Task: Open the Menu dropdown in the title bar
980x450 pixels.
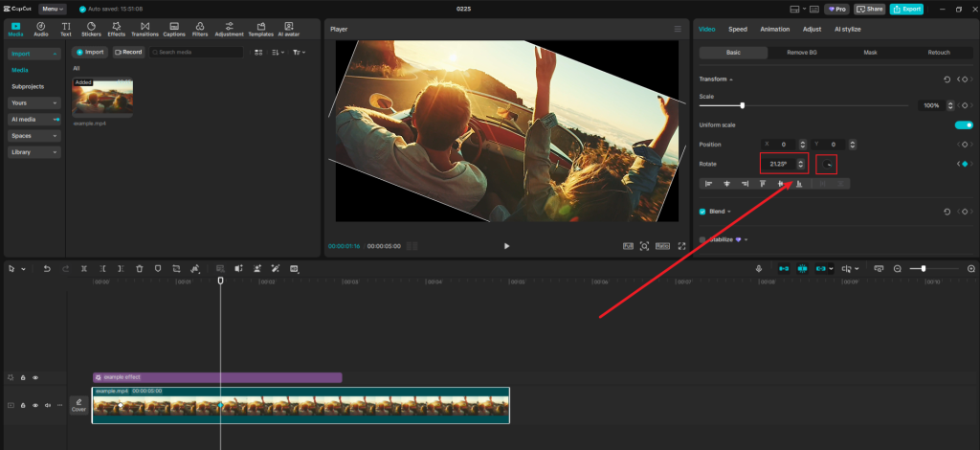Action: click(54, 9)
